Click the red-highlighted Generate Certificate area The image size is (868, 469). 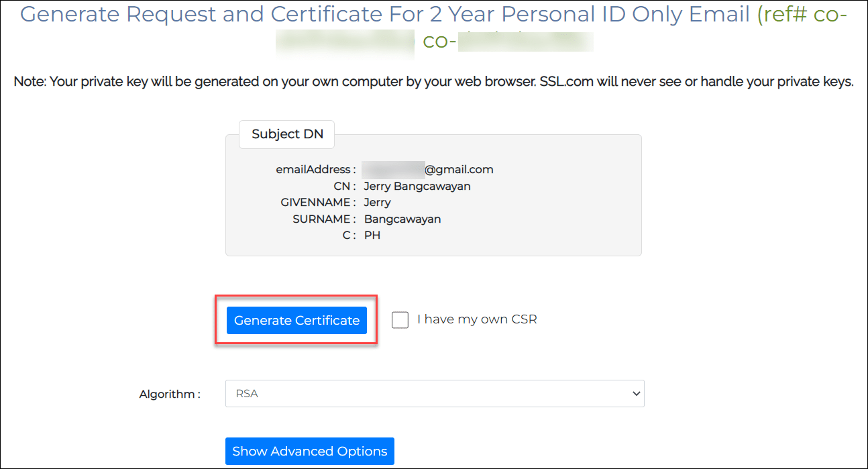pos(296,320)
